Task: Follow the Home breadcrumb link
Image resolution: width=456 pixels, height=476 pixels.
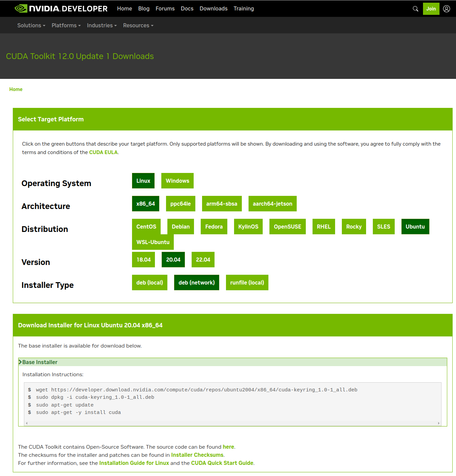Action: pos(16,89)
